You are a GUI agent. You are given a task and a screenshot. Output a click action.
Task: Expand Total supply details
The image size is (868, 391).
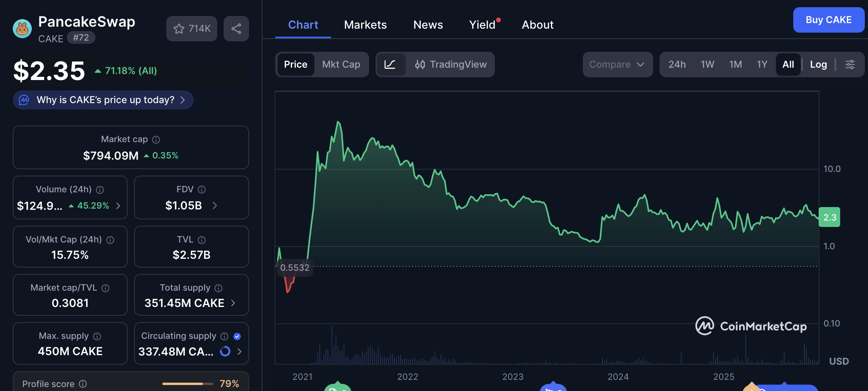pos(233,303)
